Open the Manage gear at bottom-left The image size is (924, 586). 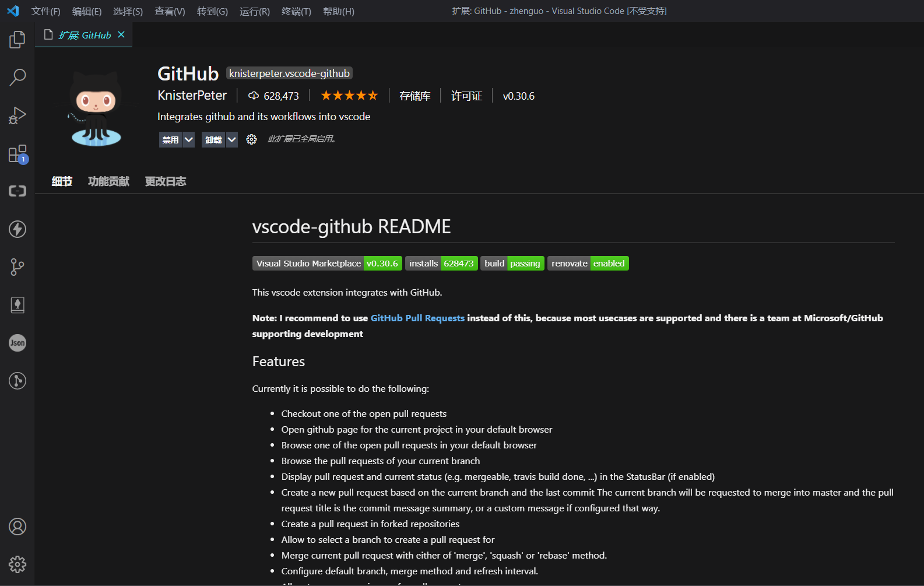pos(17,564)
